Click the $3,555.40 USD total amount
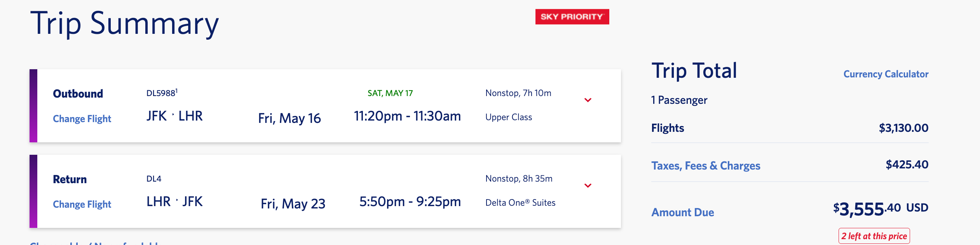Viewport: 980px width, 245px height. (880, 209)
